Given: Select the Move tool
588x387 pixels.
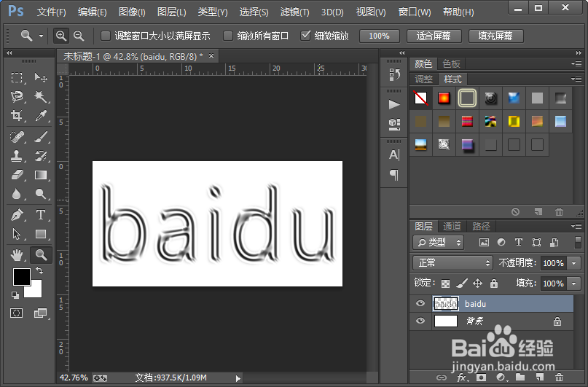Looking at the screenshot, I should (41, 78).
